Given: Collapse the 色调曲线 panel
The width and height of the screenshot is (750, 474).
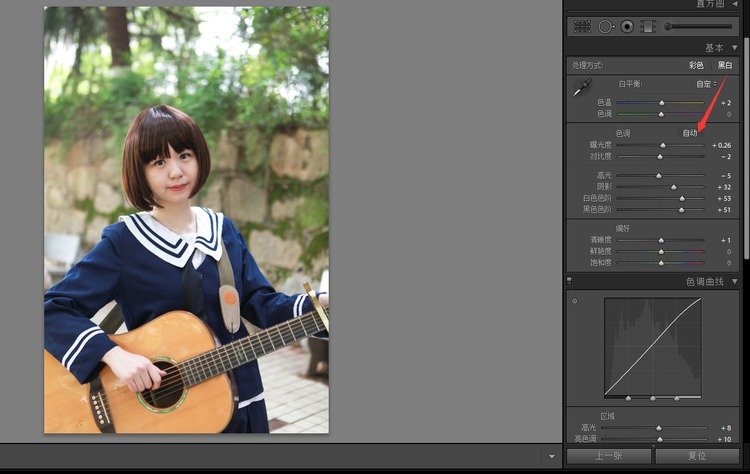Looking at the screenshot, I should pyautogui.click(x=736, y=282).
